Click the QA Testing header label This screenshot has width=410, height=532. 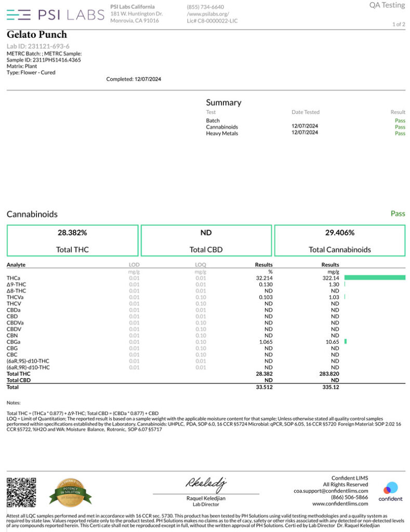point(387,5)
